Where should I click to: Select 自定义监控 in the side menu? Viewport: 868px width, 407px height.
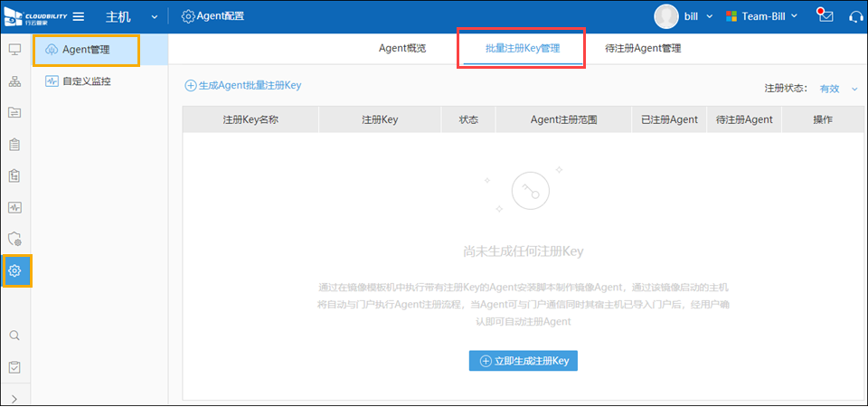[x=99, y=81]
